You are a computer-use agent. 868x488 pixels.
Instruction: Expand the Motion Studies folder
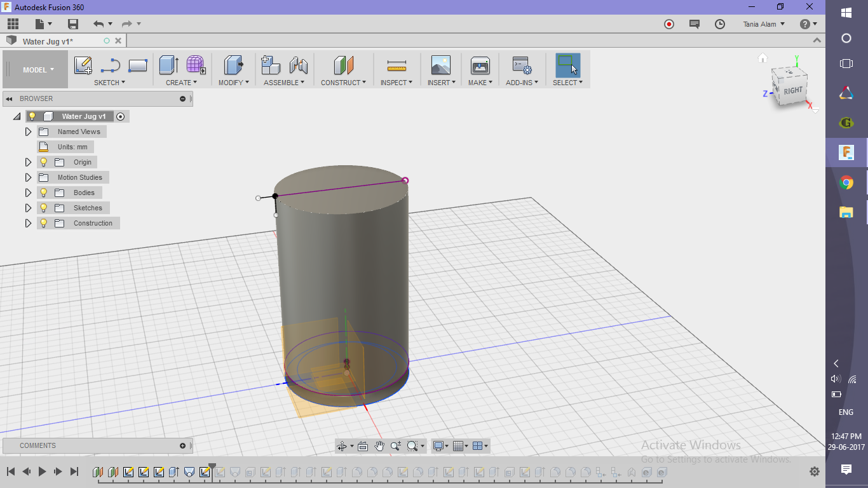click(28, 177)
